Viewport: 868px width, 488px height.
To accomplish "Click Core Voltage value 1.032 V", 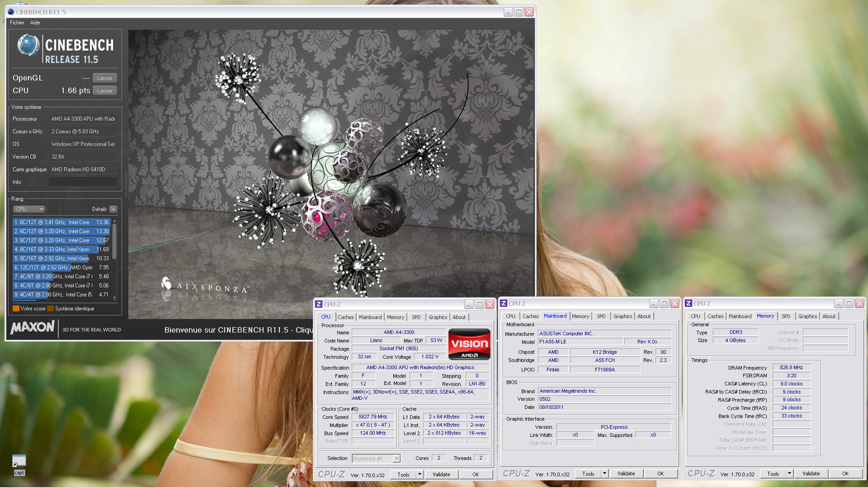I will [430, 357].
